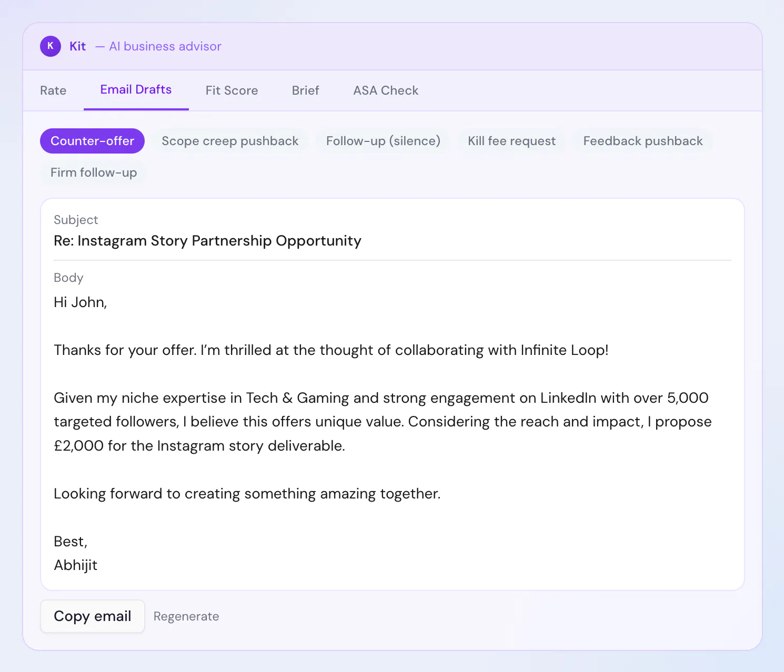This screenshot has width=784, height=672.
Task: Click into the email body greeting
Action: click(x=81, y=302)
